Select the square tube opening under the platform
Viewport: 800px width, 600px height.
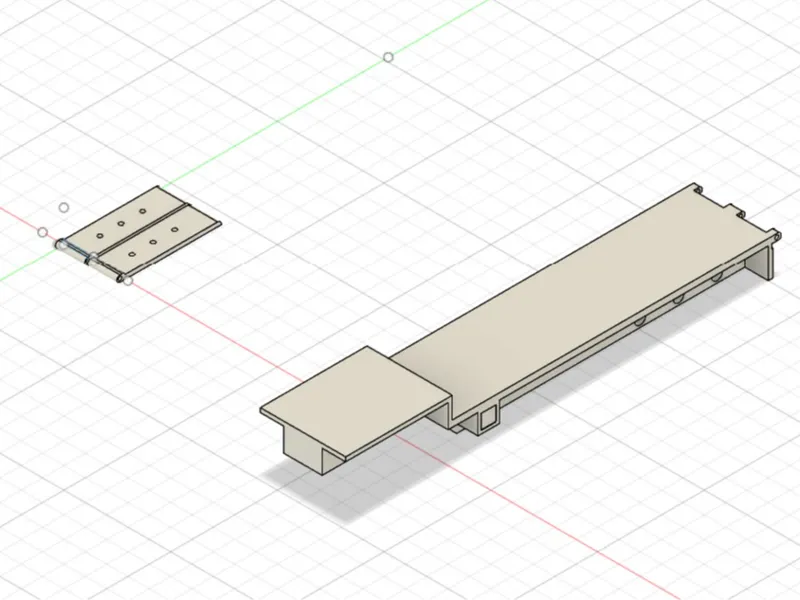(x=489, y=418)
